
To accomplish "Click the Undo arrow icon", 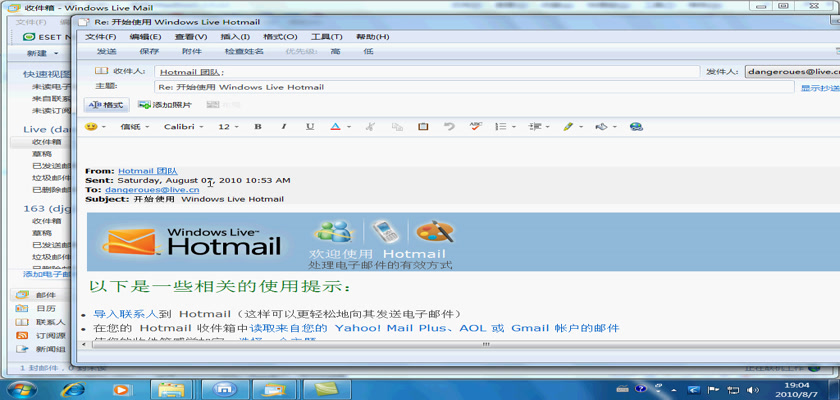I will (x=449, y=127).
